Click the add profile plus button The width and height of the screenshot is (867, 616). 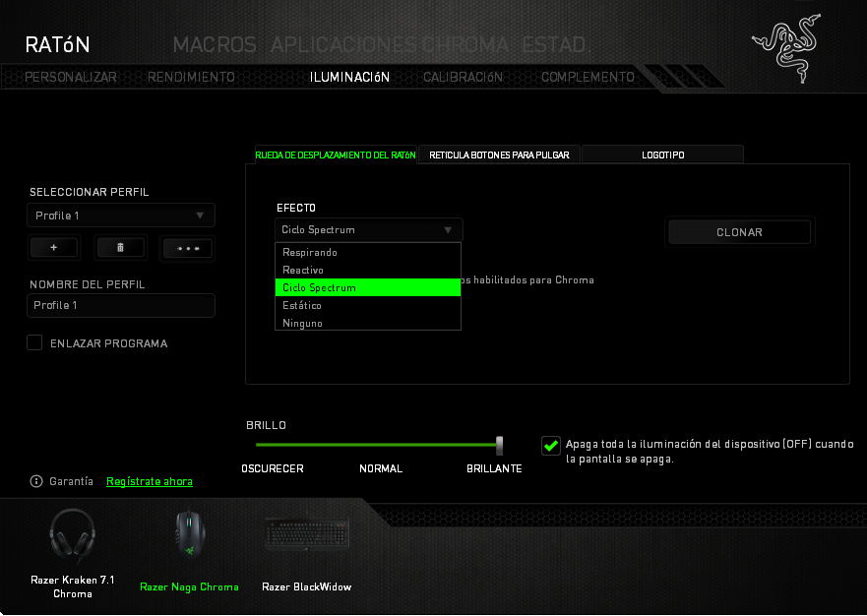(54, 248)
